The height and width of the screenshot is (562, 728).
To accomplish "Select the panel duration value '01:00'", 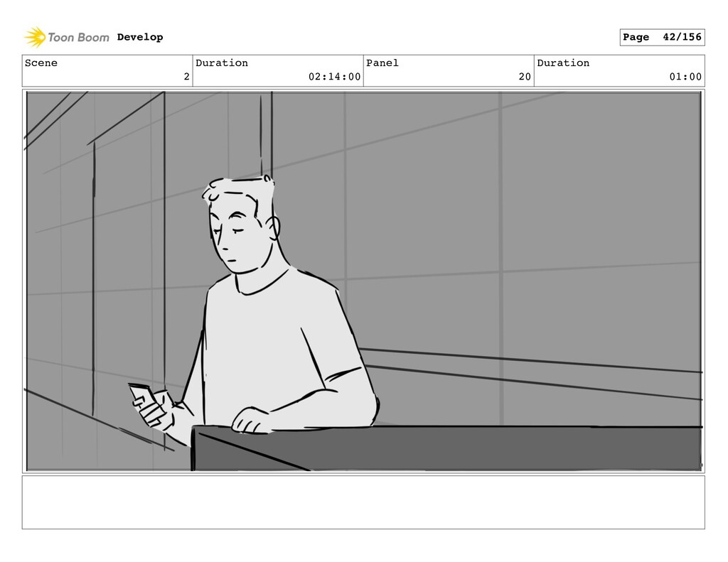I will pos(685,77).
